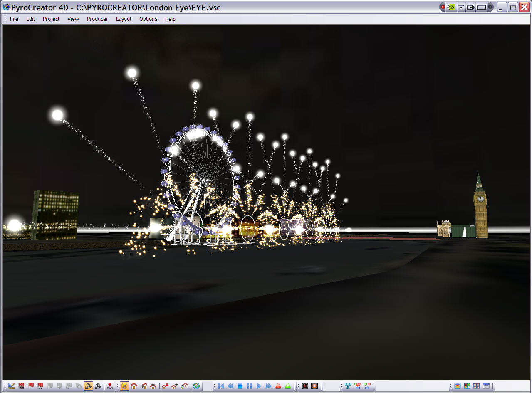The height and width of the screenshot is (393, 532).
Task: Click the network diagram with red minus
Action: coord(358,386)
